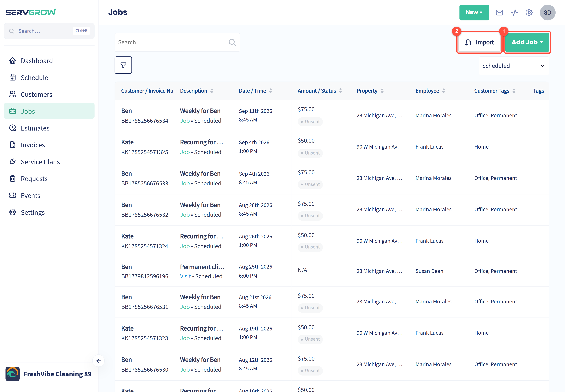This screenshot has width=565, height=392.
Task: Click the Unsent status badge on the first job
Action: tap(310, 121)
